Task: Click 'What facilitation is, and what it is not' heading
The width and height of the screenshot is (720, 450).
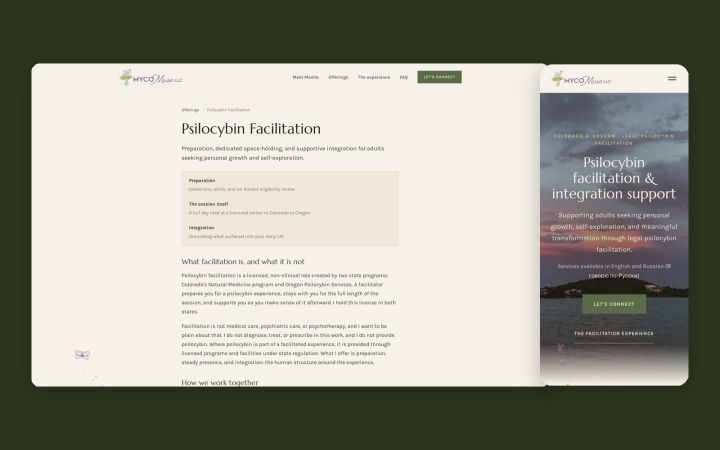Action: click(x=243, y=261)
